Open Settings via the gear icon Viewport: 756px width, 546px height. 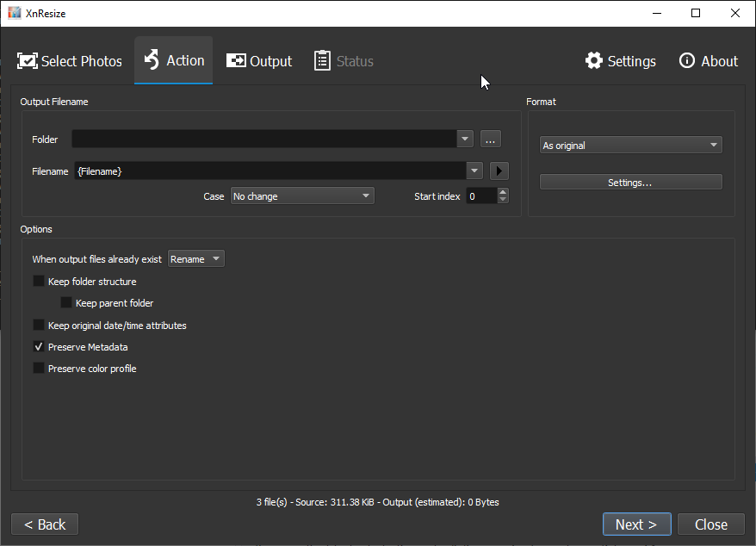[593, 60]
